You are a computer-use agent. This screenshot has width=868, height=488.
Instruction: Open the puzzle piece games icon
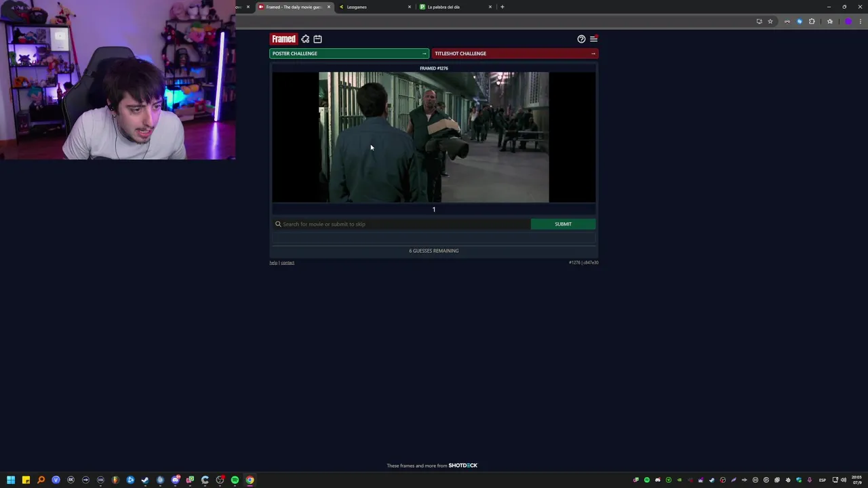(305, 39)
